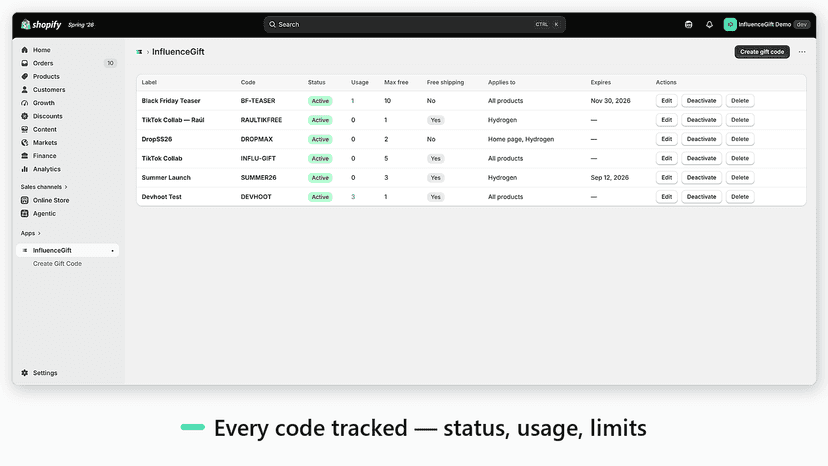
Task: Click the Agentic channel icon
Action: pos(24,213)
